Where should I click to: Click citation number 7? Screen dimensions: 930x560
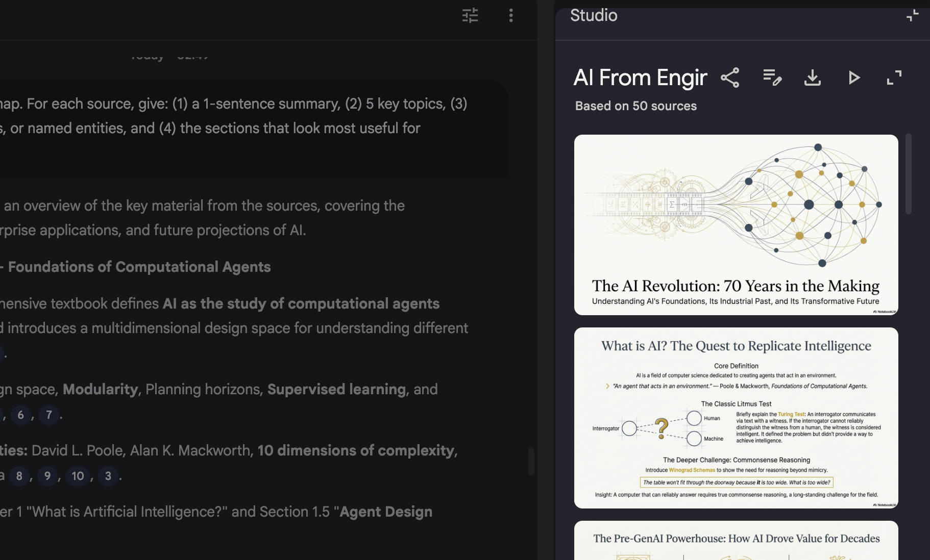(x=49, y=415)
